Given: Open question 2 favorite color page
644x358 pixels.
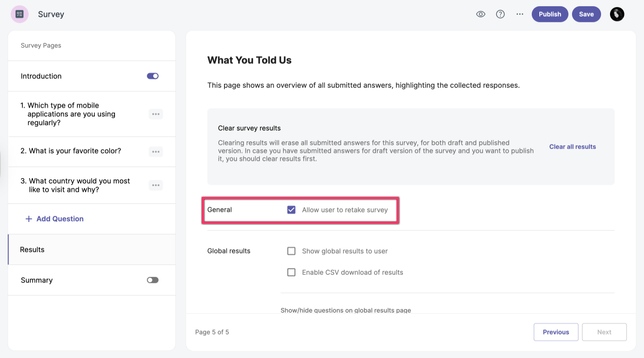Looking at the screenshot, I should click(x=71, y=151).
